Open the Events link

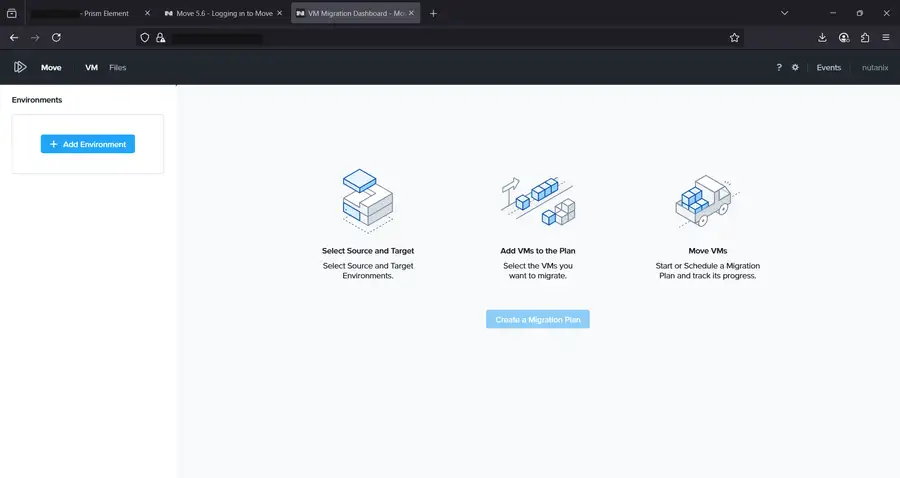828,67
